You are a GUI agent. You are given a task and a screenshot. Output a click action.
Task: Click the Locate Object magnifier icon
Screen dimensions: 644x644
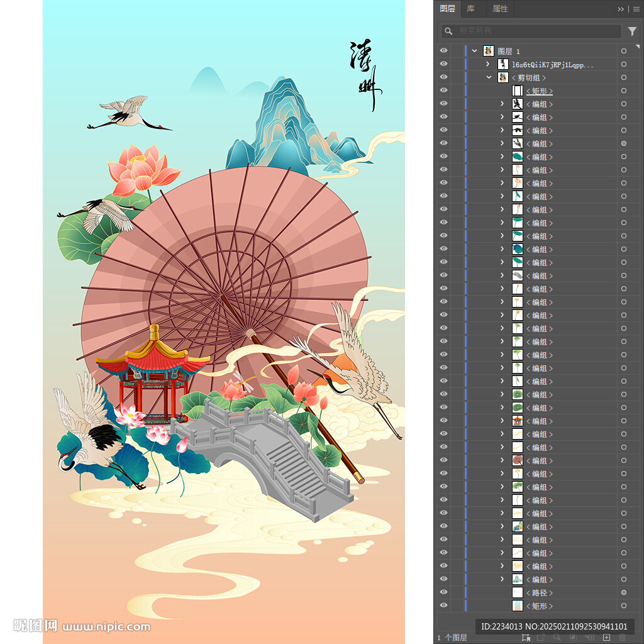coord(557,638)
